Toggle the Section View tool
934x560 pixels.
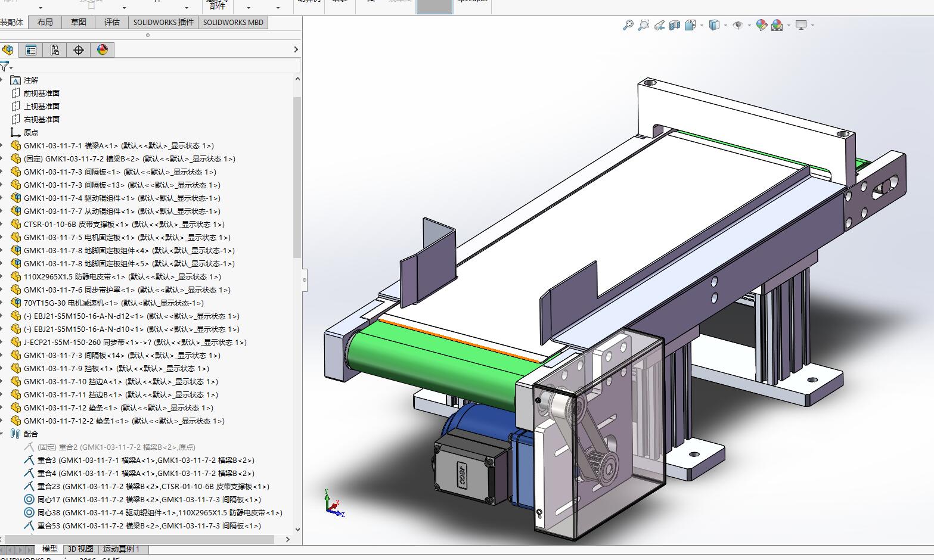coord(675,25)
